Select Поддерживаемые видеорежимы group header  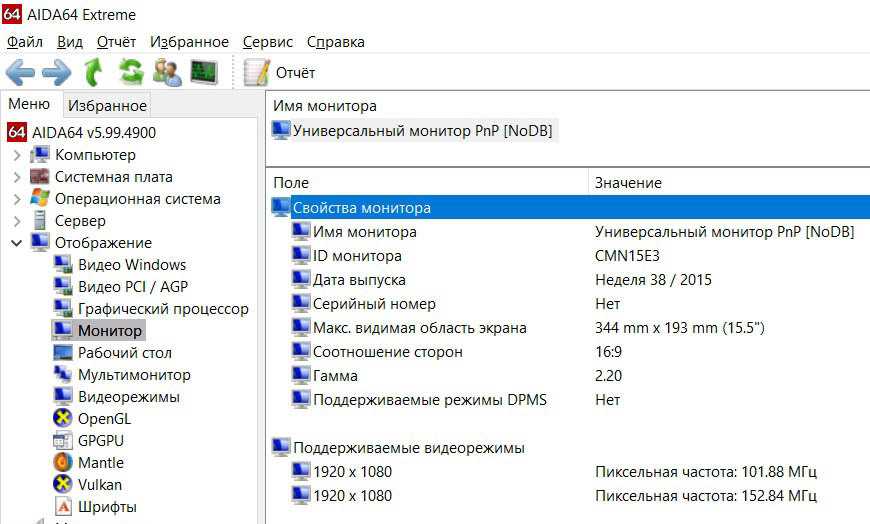point(409,447)
